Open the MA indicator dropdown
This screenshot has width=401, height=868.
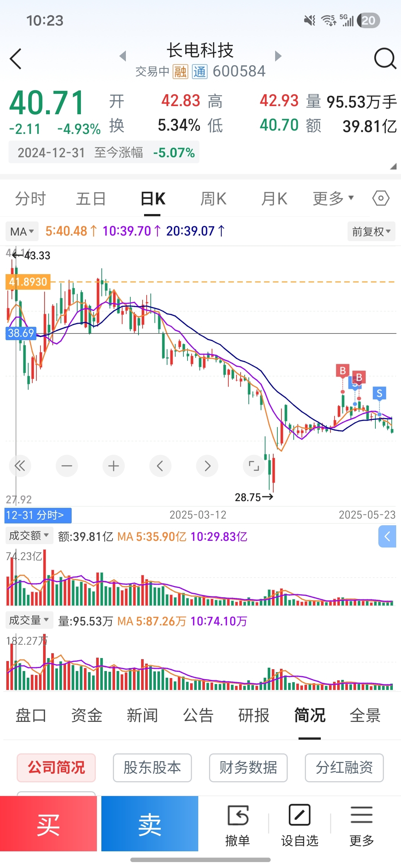coord(22,231)
